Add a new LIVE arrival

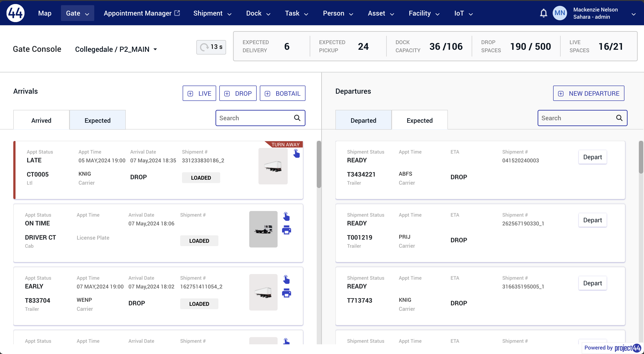199,93
